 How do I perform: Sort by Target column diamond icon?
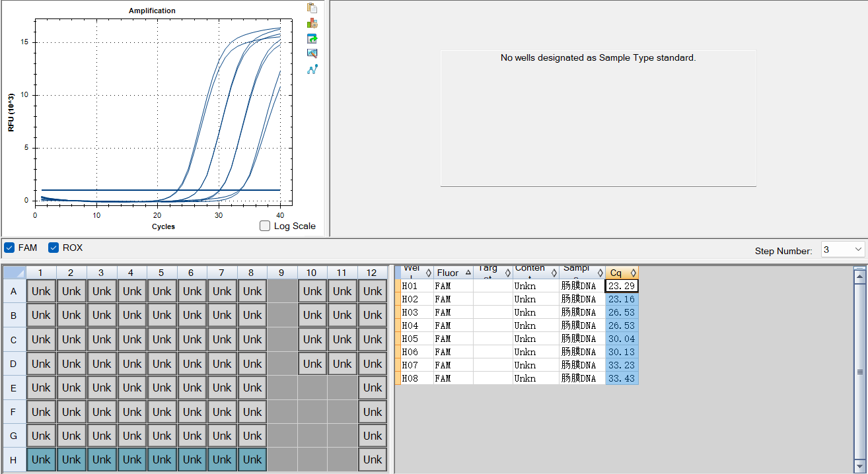point(507,273)
